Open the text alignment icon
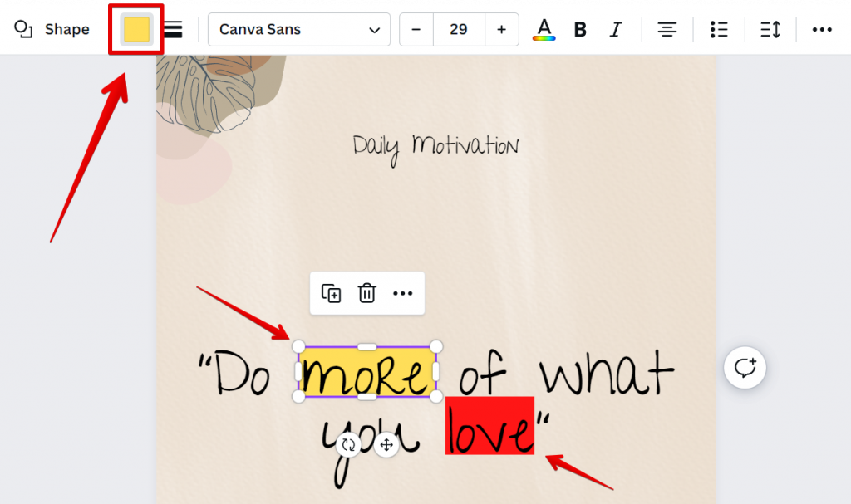The image size is (851, 504). (x=667, y=29)
